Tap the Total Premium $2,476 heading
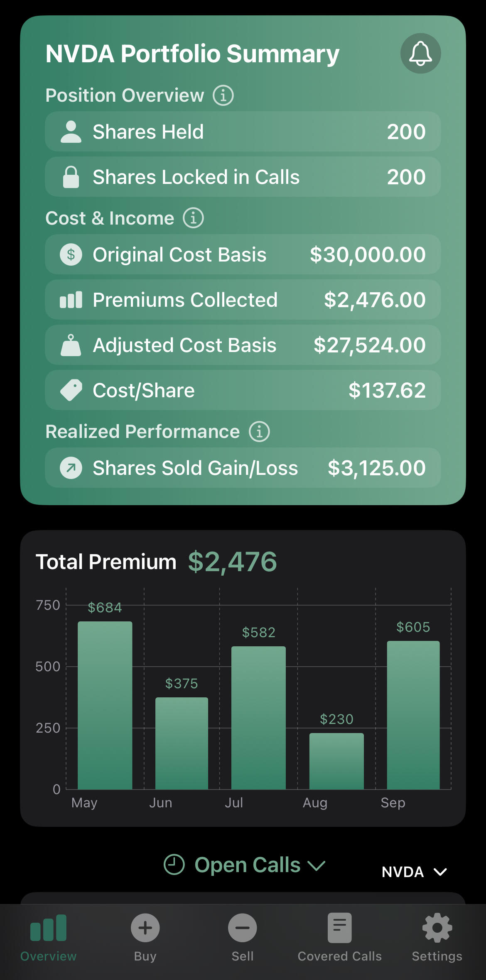Viewport: 486px width, 980px height. [156, 562]
